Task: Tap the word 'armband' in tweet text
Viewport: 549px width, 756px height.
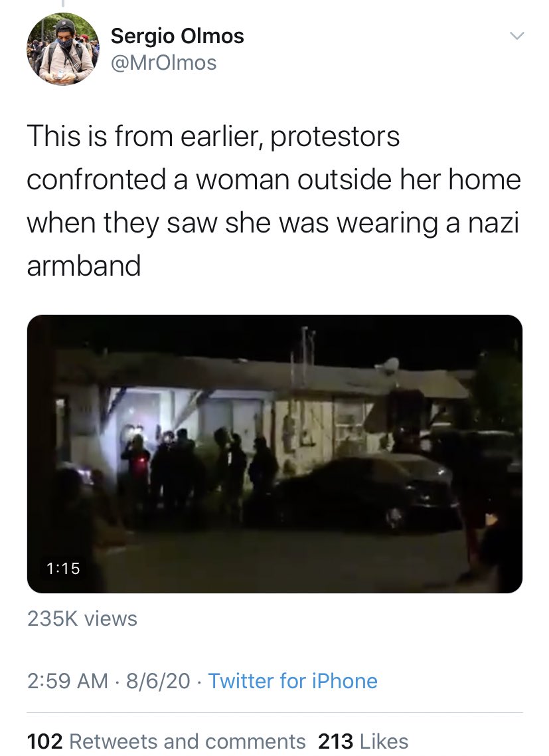Action: tap(84, 266)
